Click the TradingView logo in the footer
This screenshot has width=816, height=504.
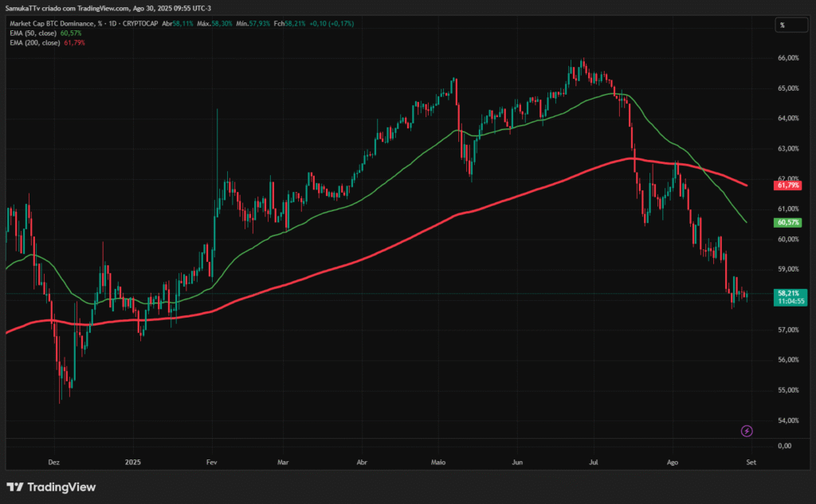tap(51, 486)
